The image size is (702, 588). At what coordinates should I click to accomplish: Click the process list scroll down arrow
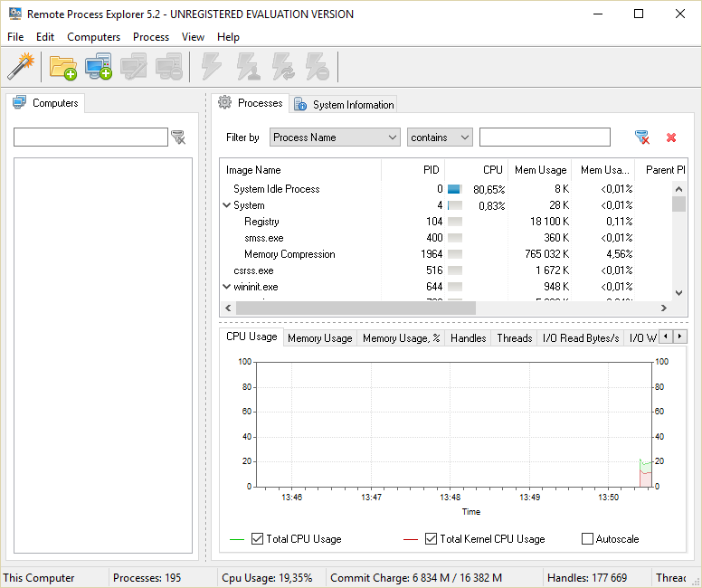click(678, 293)
